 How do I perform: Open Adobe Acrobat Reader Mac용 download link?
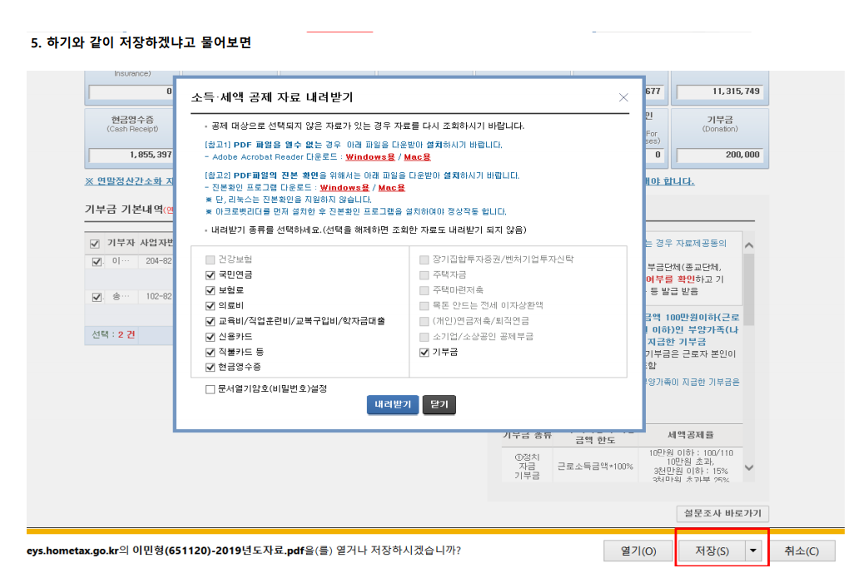(417, 156)
